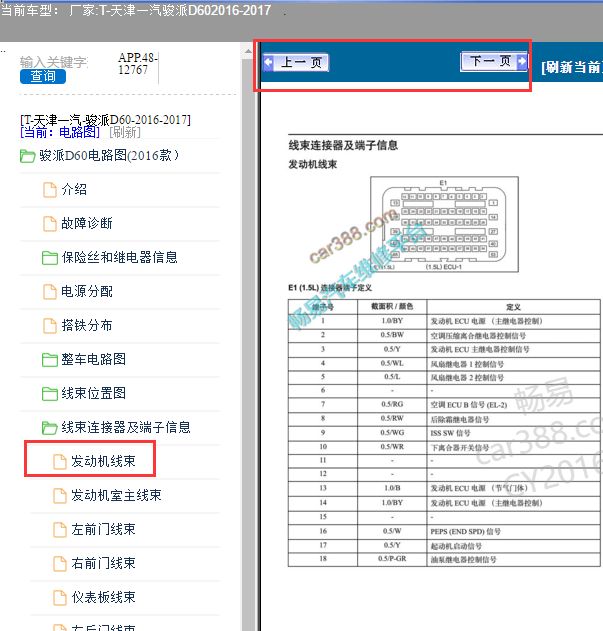The height and width of the screenshot is (631, 603).
Task: Click the right arrow on 下一页
Action: pos(522,61)
